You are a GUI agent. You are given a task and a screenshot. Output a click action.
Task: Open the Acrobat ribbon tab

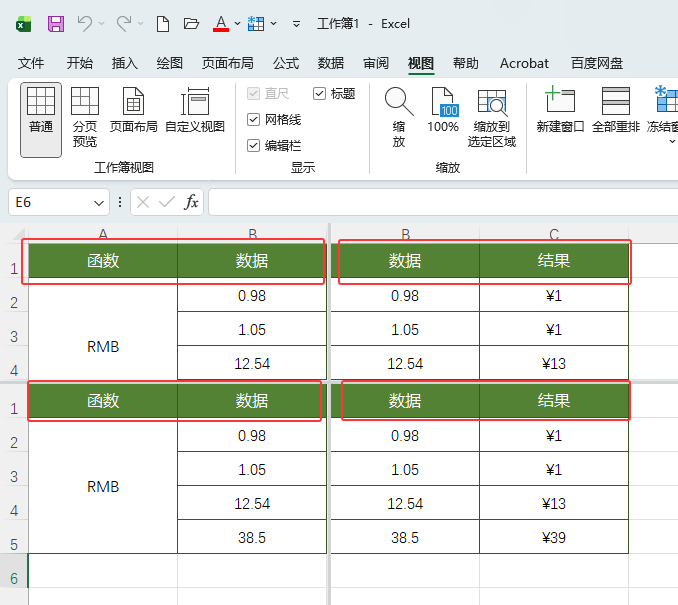coord(524,64)
